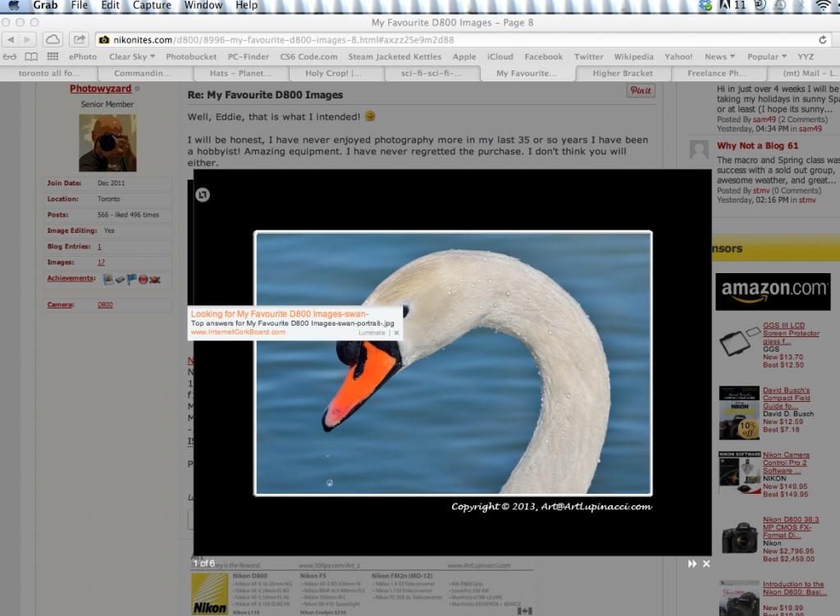Open the Reading List glasses icon
840x616 pixels.
pyautogui.click(x=10, y=57)
